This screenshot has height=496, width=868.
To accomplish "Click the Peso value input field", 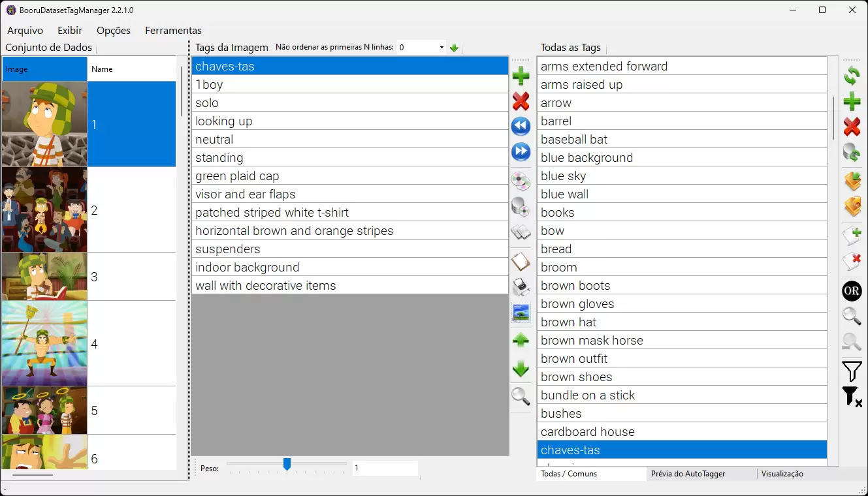I will coord(385,468).
